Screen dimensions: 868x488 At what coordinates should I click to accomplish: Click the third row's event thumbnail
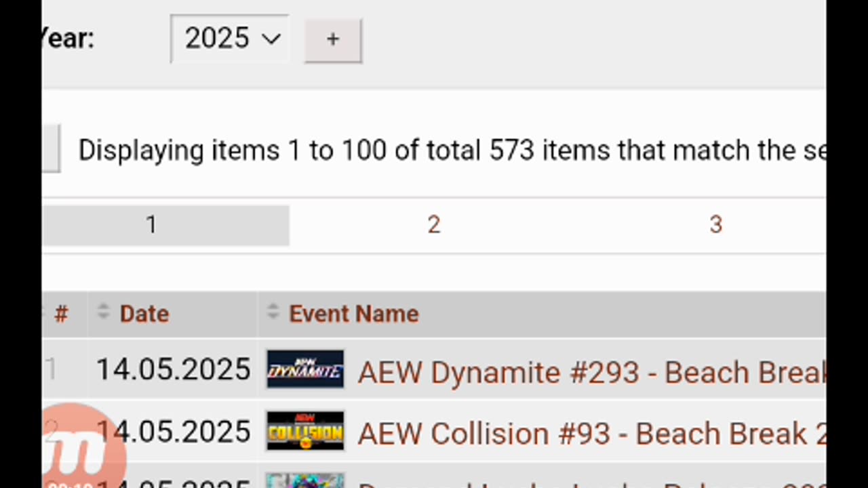[305, 481]
